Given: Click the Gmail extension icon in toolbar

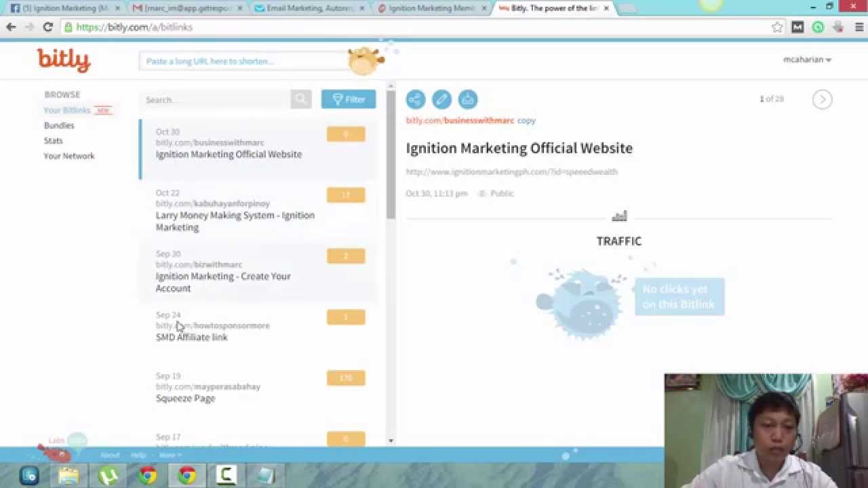Looking at the screenshot, I should click(797, 27).
